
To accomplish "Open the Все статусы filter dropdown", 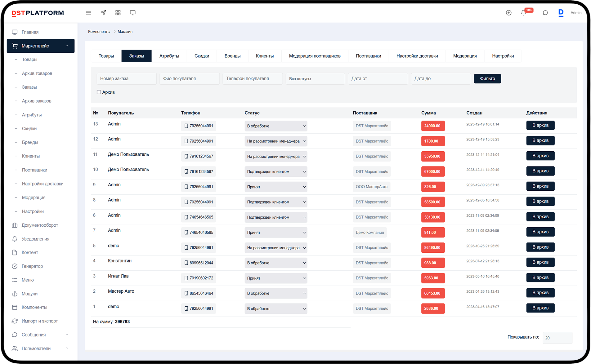I will (x=315, y=79).
